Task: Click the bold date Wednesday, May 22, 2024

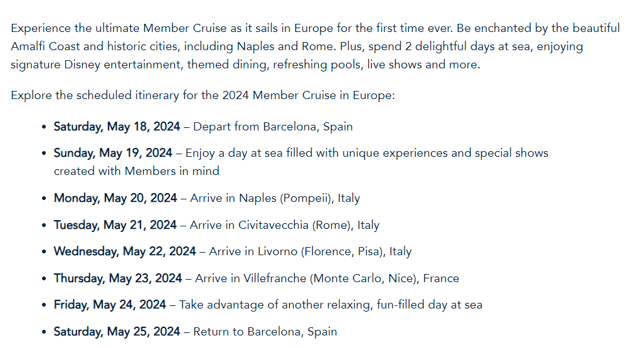Action: point(125,251)
